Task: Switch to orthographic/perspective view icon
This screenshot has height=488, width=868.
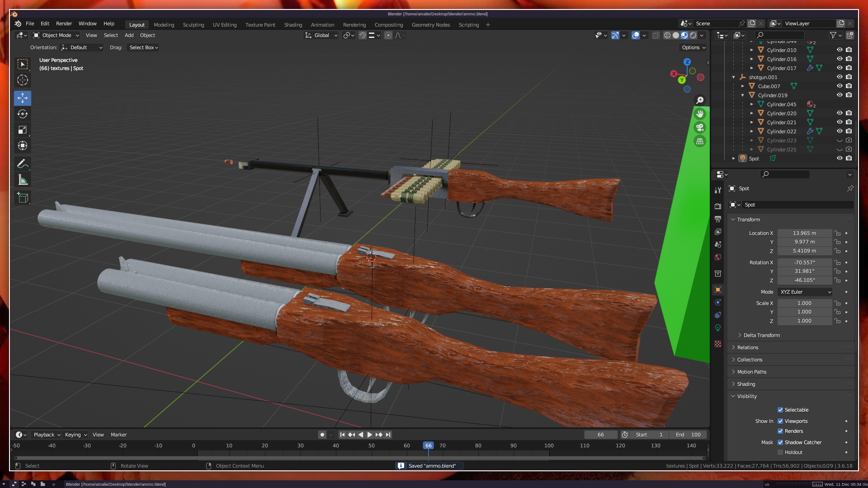Action: 700,141
